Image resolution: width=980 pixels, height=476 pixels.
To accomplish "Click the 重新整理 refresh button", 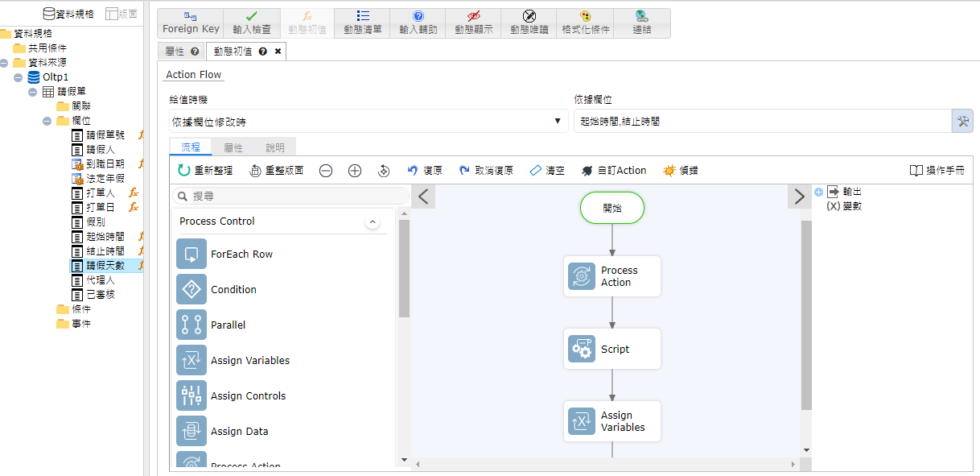I will [205, 171].
